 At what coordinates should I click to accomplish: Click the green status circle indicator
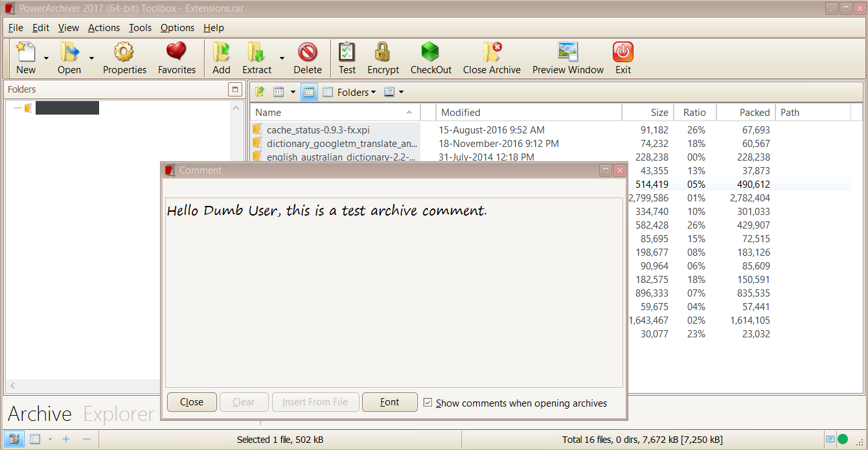coord(843,440)
